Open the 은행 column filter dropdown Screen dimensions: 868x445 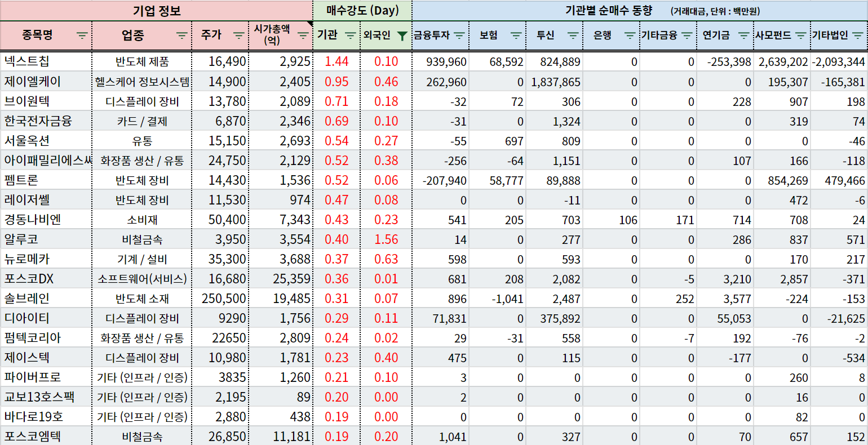[630, 35]
